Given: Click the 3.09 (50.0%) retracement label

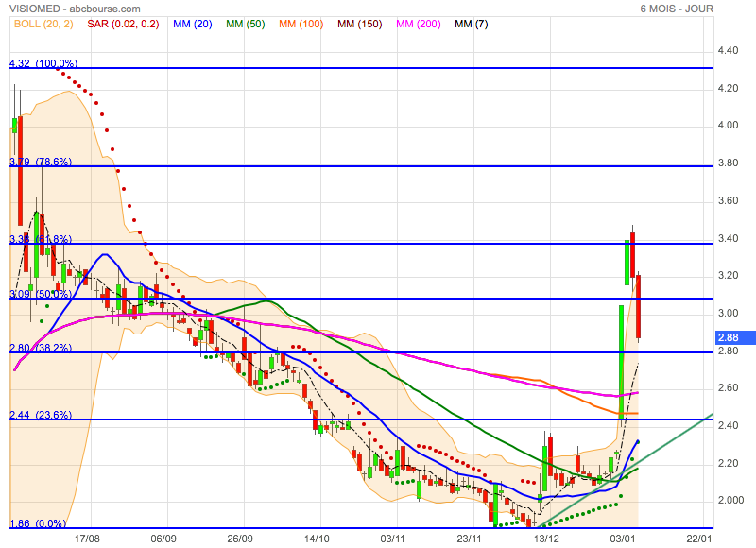Looking at the screenshot, I should pyautogui.click(x=40, y=294).
